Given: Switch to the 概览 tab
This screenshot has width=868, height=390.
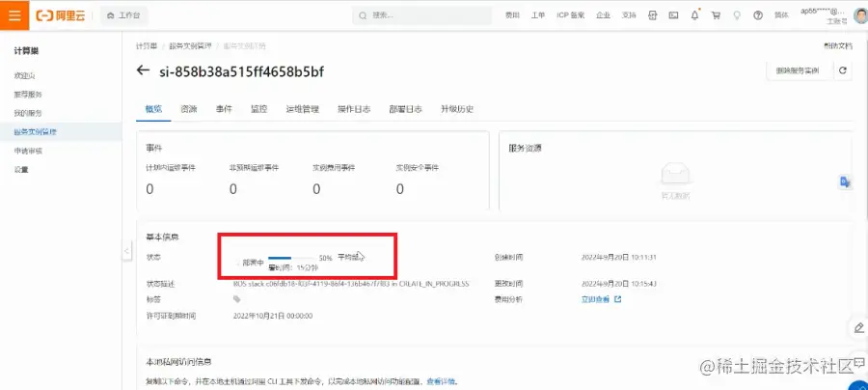Looking at the screenshot, I should tap(153, 109).
